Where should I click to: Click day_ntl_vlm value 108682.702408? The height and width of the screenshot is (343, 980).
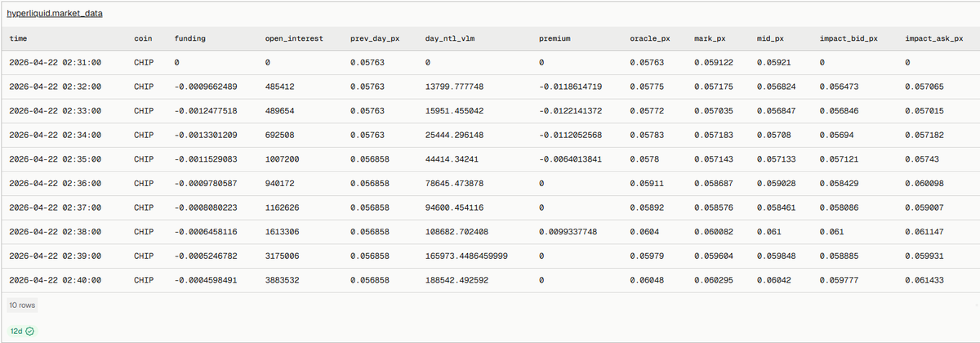pos(457,232)
